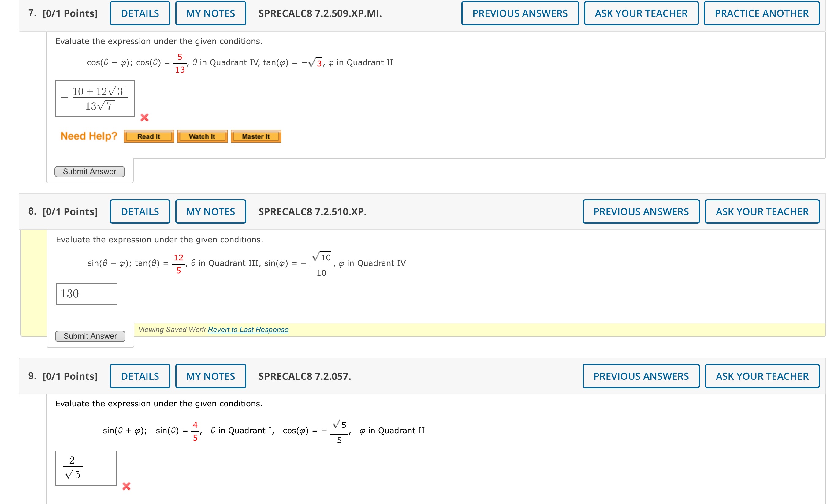Click the Watch It help button
Image resolution: width=834 pixels, height=504 pixels.
(x=202, y=136)
